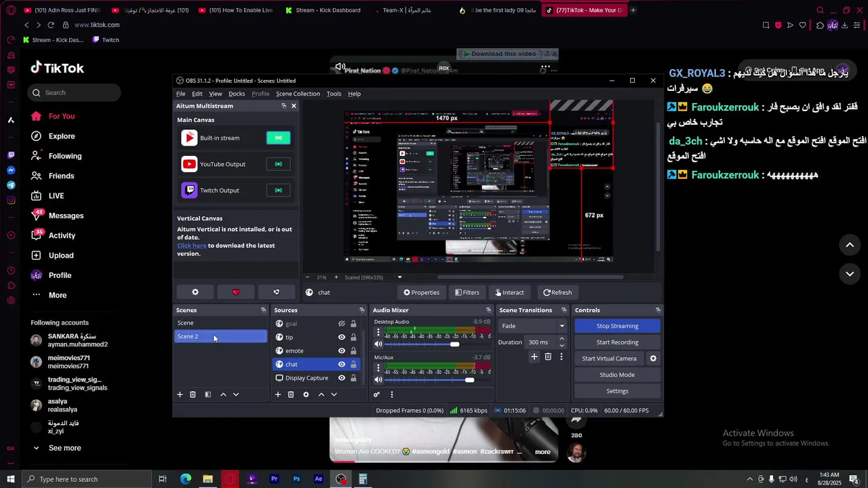Open the OBS Tools menu
This screenshot has width=868, height=488.
click(334, 94)
